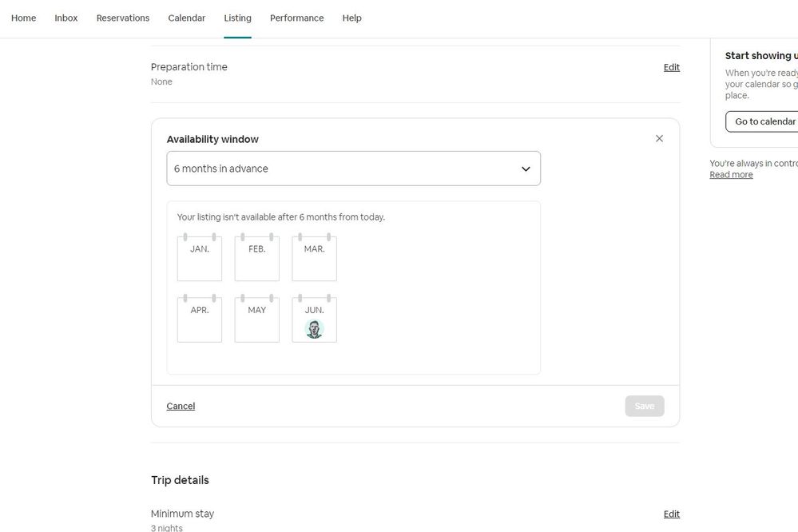
Task: Click the MAR. calendar page icon
Action: click(x=314, y=258)
